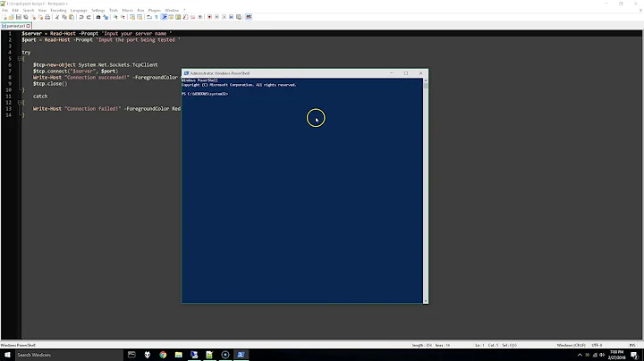
Task: Click the Replace toolbar icon
Action: pos(106,17)
